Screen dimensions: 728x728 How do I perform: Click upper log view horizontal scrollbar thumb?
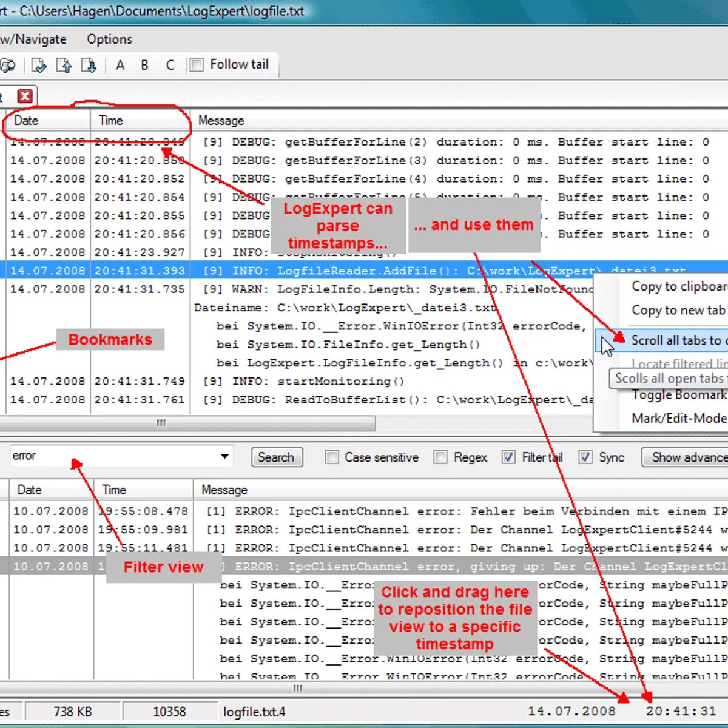pos(187,423)
